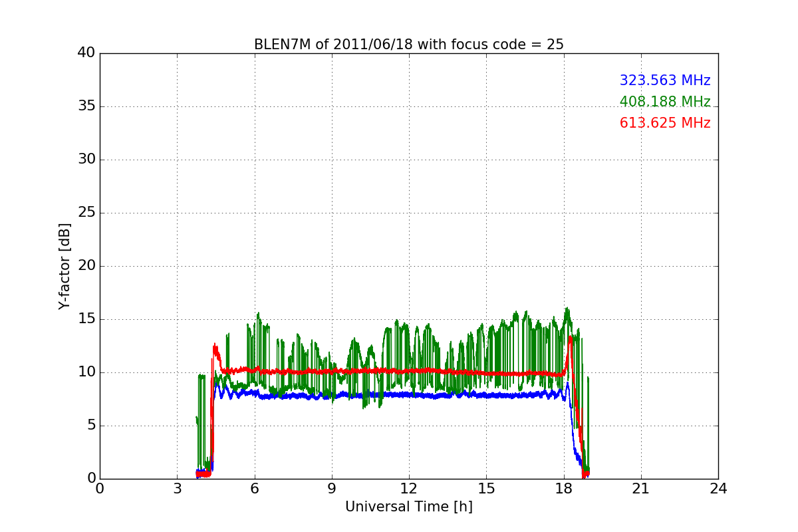Click the x-axis tick label '24'
The height and width of the screenshot is (532, 798).
tap(718, 488)
